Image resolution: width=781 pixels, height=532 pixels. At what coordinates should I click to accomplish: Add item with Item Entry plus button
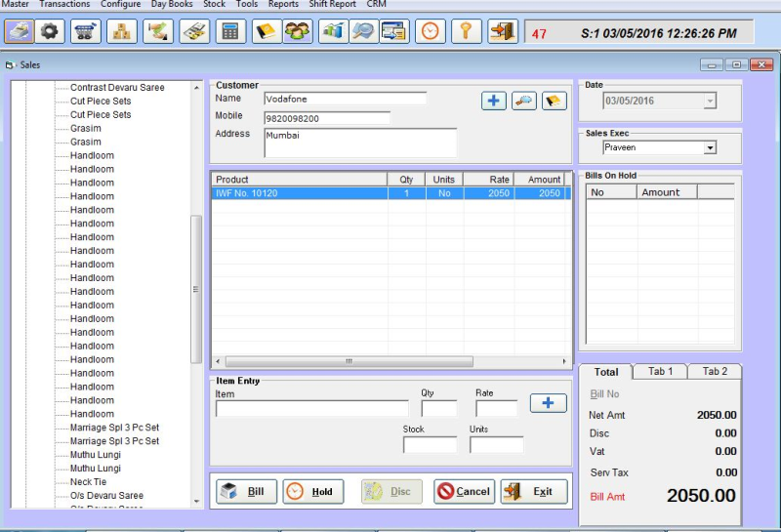(x=548, y=403)
